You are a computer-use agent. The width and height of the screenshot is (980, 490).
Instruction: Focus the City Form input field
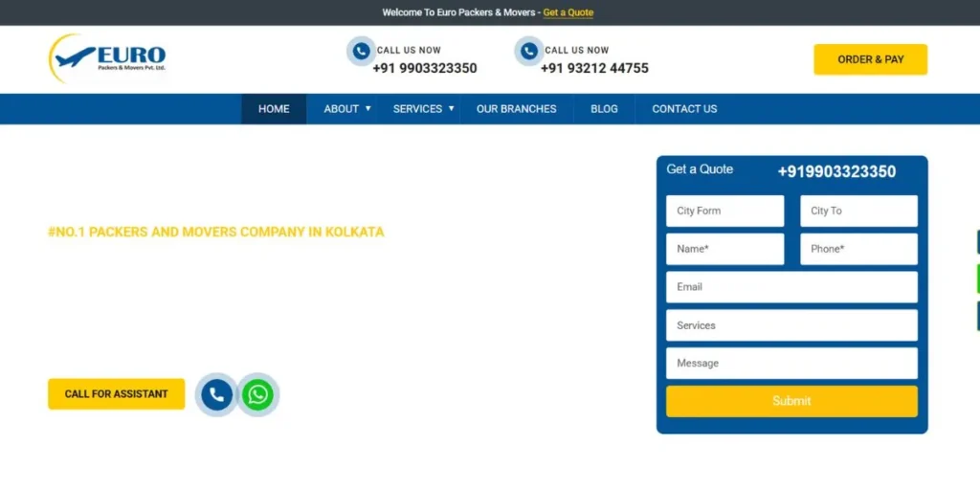[724, 211]
